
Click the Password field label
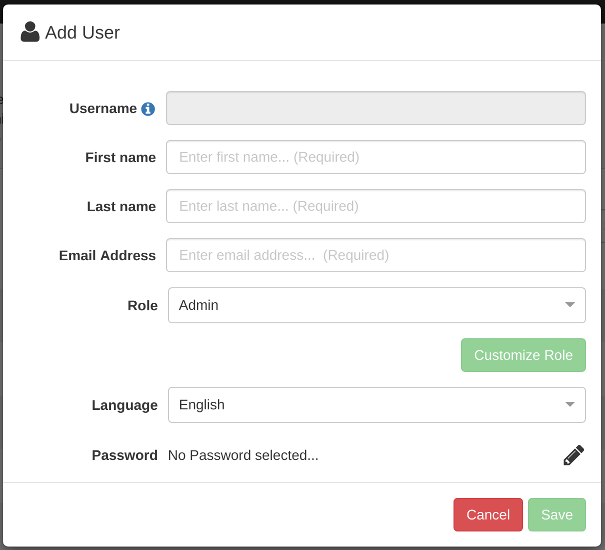point(124,455)
